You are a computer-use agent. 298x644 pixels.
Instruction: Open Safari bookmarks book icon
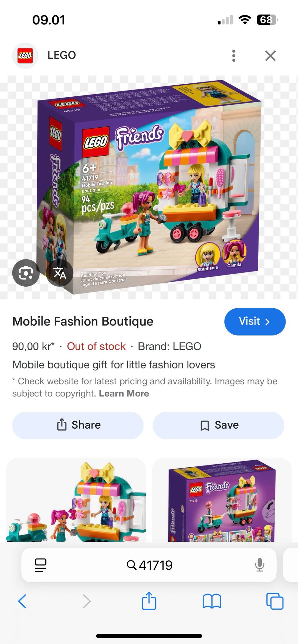(212, 601)
